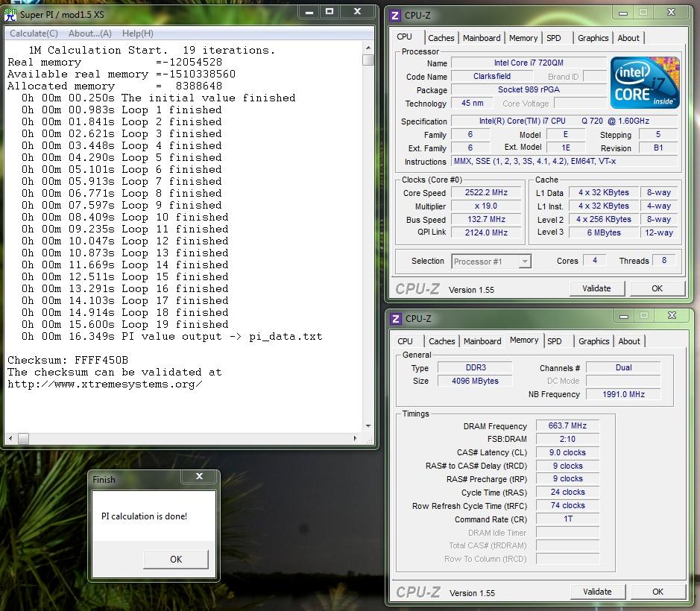Open the About...(A) menu in Super PI
The width and height of the screenshot is (700, 611).
pos(89,34)
